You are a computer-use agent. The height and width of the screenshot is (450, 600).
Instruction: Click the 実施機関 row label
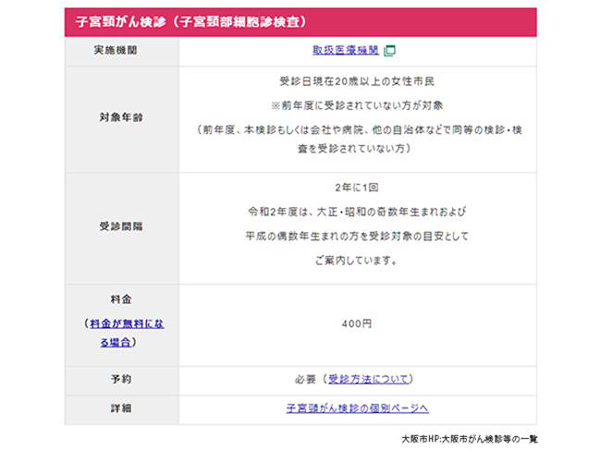point(116,50)
